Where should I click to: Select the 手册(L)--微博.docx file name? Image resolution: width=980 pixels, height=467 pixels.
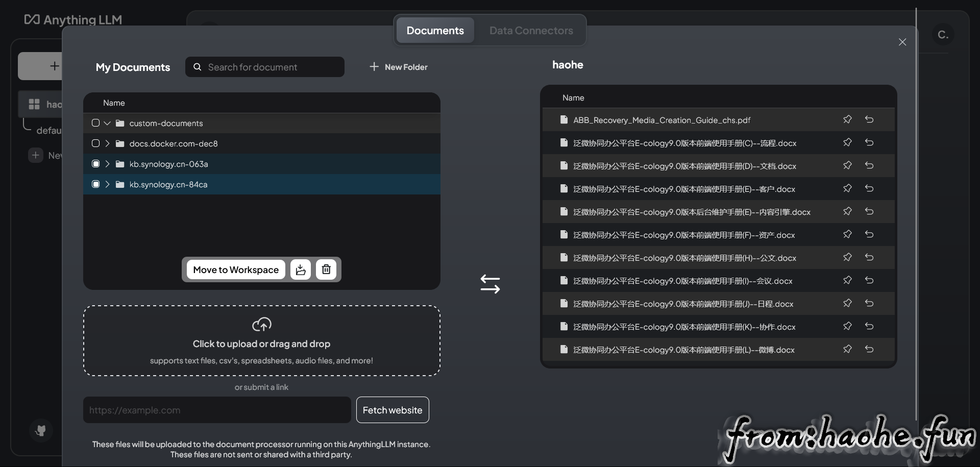684,350
